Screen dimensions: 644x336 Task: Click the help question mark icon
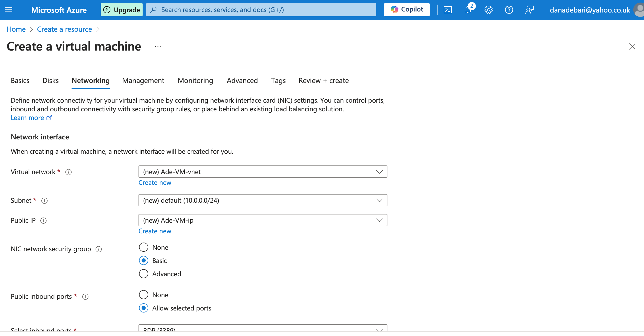pyautogui.click(x=509, y=10)
